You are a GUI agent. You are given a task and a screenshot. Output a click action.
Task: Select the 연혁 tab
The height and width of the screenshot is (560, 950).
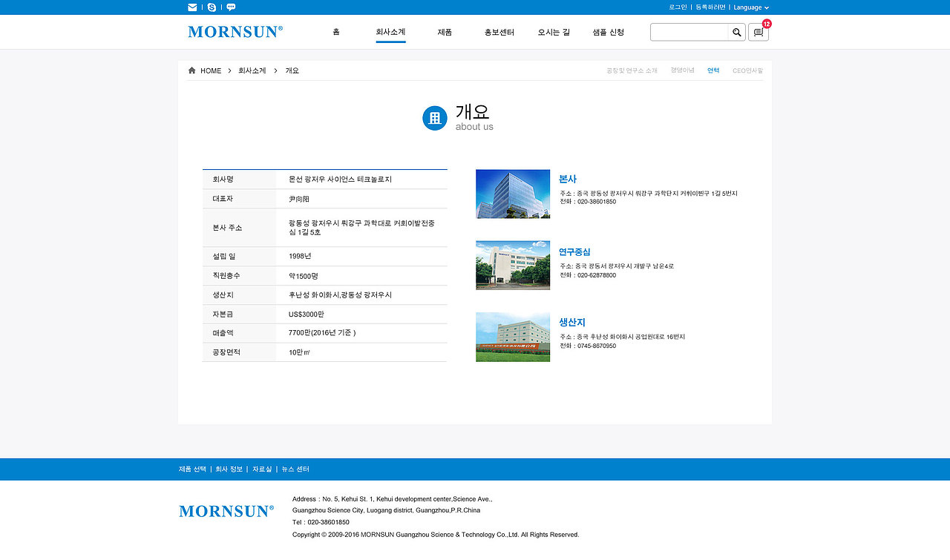tap(713, 70)
